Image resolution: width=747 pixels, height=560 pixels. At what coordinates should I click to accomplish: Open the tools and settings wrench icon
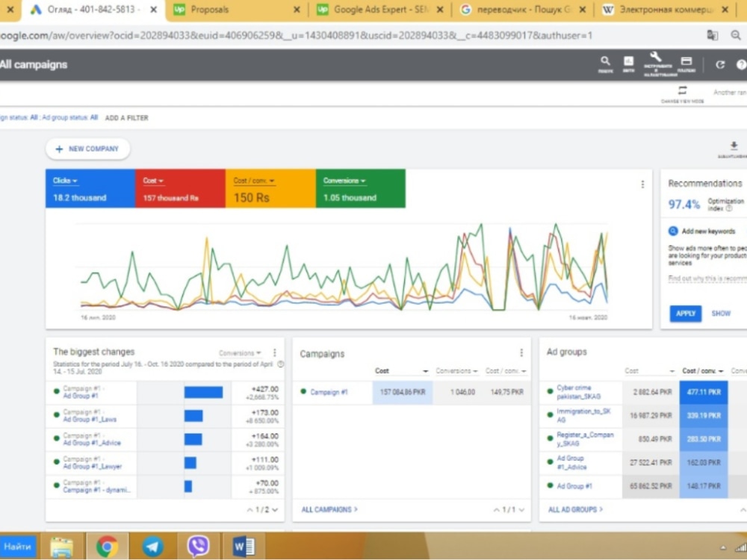coord(657,63)
